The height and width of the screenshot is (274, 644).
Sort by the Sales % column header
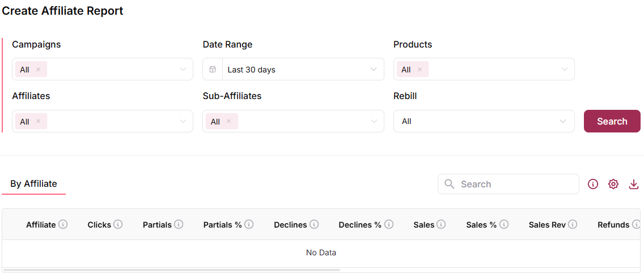click(481, 225)
